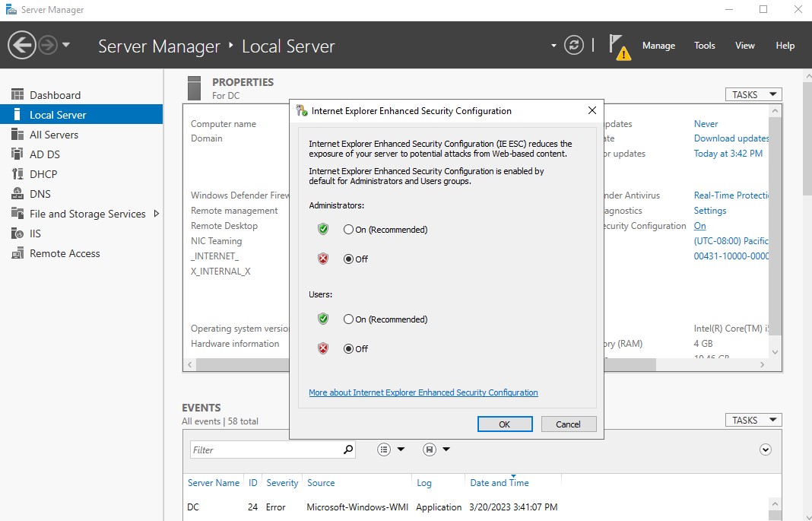Select All Servers in the sidebar
The image size is (812, 521).
81,135
